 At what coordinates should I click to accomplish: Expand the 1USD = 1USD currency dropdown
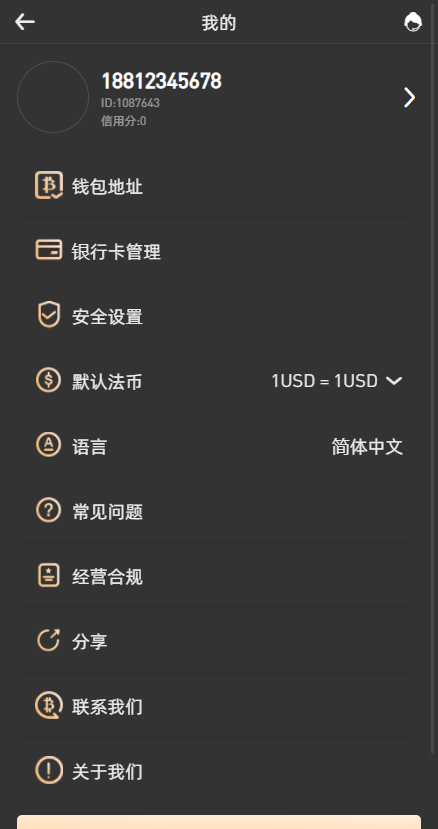click(337, 381)
